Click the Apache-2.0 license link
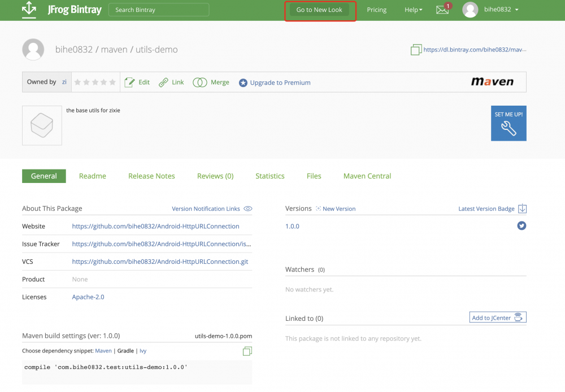The width and height of the screenshot is (565, 392). (x=88, y=297)
